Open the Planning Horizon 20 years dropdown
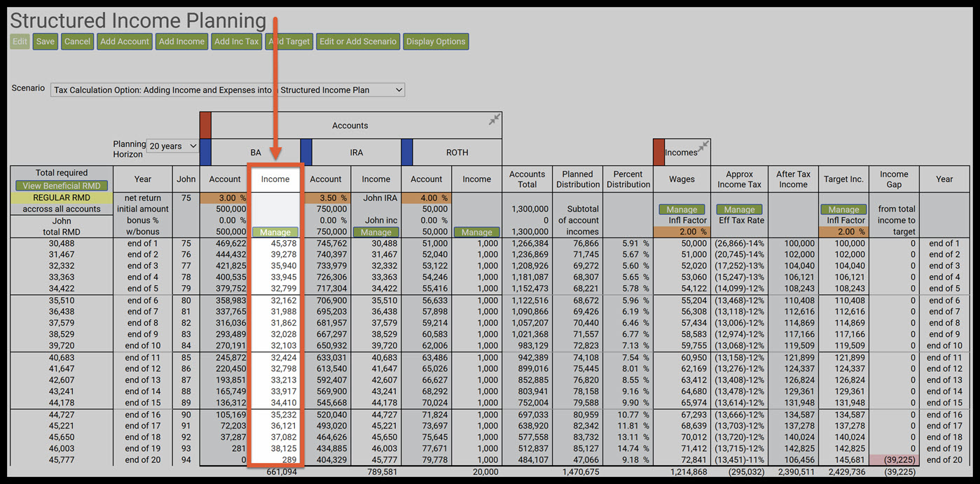 (172, 146)
